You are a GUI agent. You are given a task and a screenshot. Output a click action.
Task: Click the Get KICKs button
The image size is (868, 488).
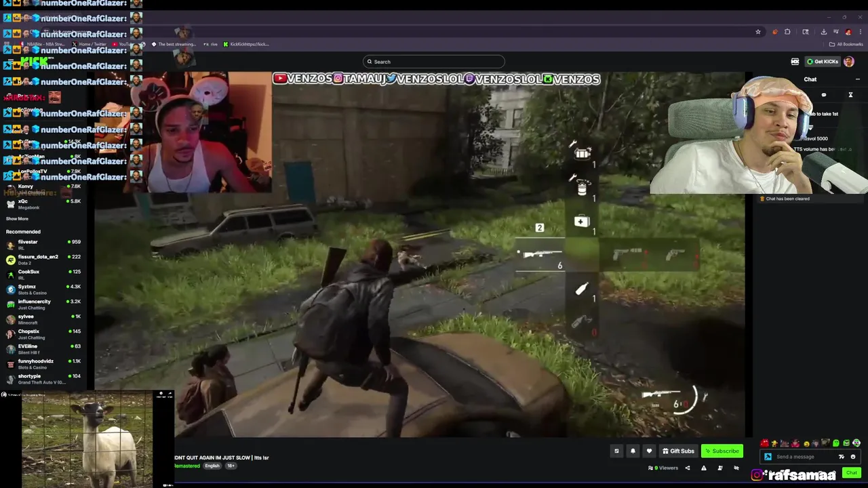tap(823, 62)
